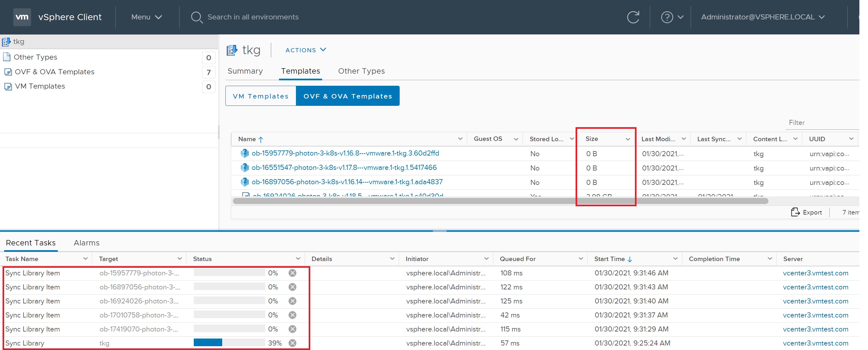This screenshot has height=350, width=868.
Task: Select OVF & OVA Templates toggle button
Action: point(347,96)
